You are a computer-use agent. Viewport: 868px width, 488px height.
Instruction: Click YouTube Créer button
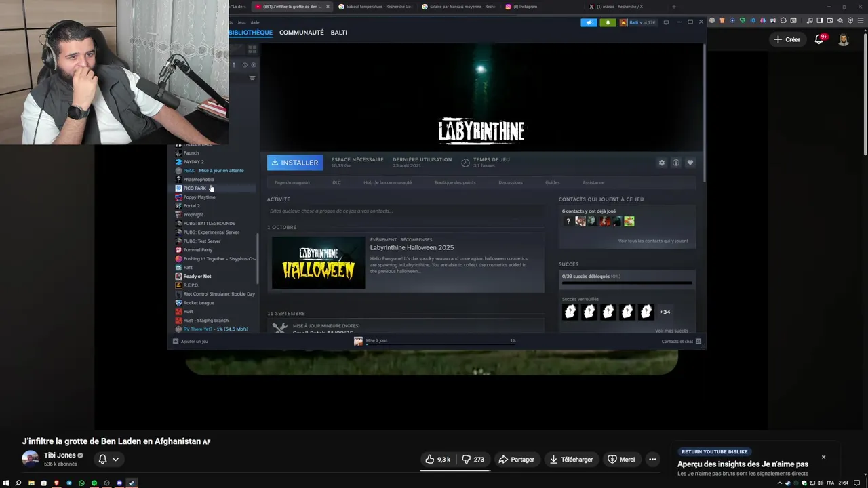(787, 39)
